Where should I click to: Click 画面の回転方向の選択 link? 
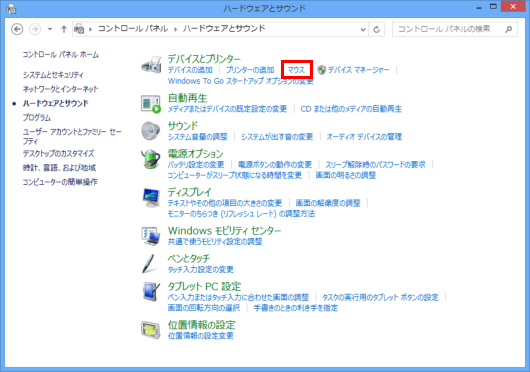pos(203,308)
